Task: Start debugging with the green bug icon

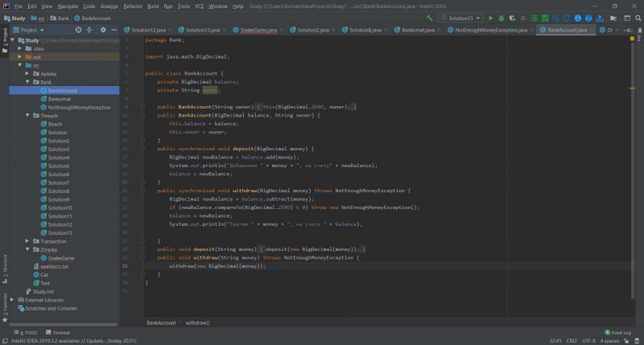Action: (501, 18)
